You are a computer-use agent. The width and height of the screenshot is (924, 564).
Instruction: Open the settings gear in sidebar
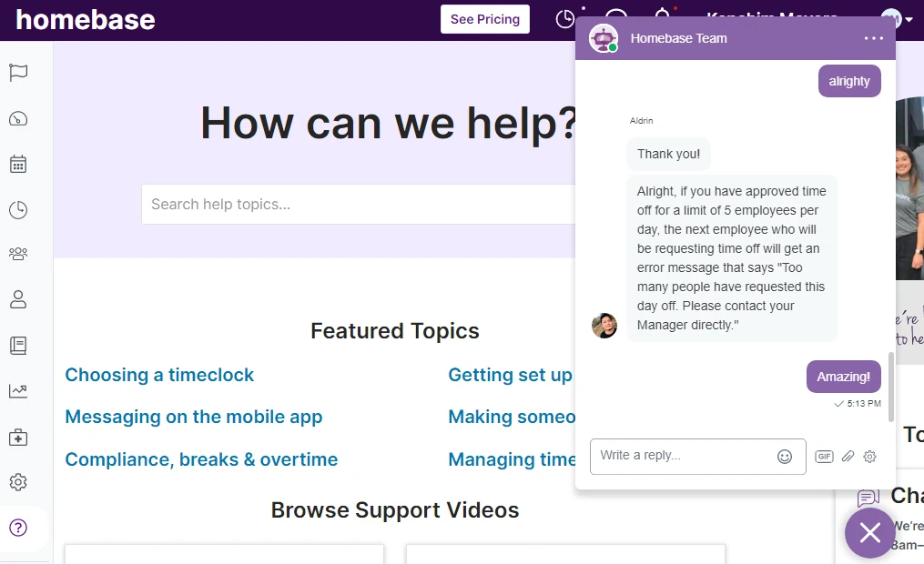click(18, 482)
